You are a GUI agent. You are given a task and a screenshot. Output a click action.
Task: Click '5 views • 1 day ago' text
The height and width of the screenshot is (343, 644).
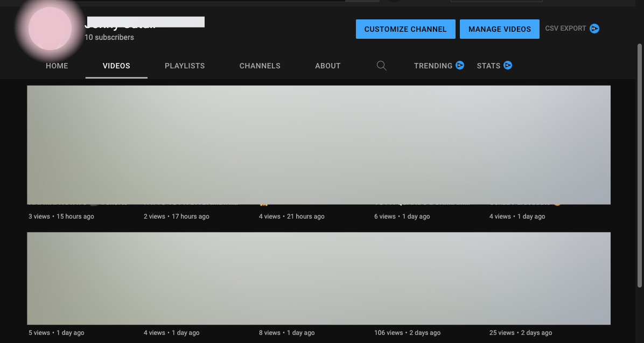[x=56, y=333]
